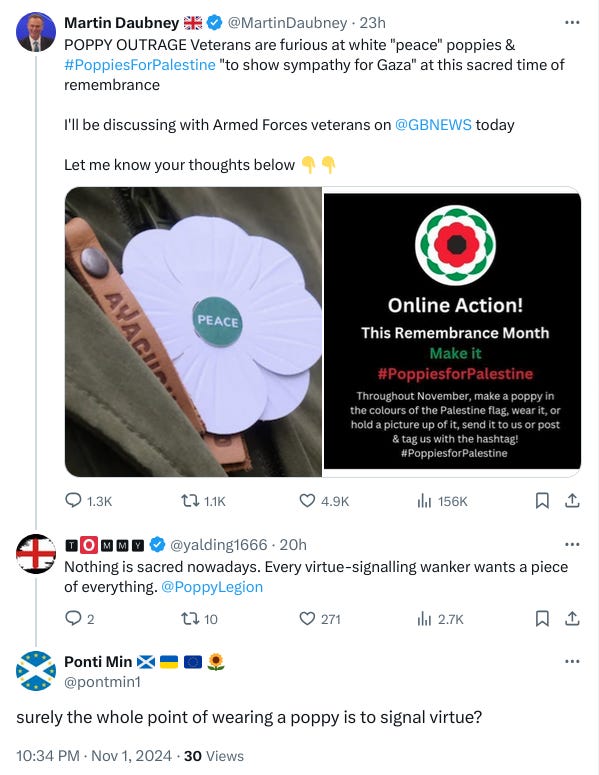Viewport: 599px width, 775px height.
Task: Open more options on Ponti Min's tweet
Action: pyautogui.click(x=572, y=661)
